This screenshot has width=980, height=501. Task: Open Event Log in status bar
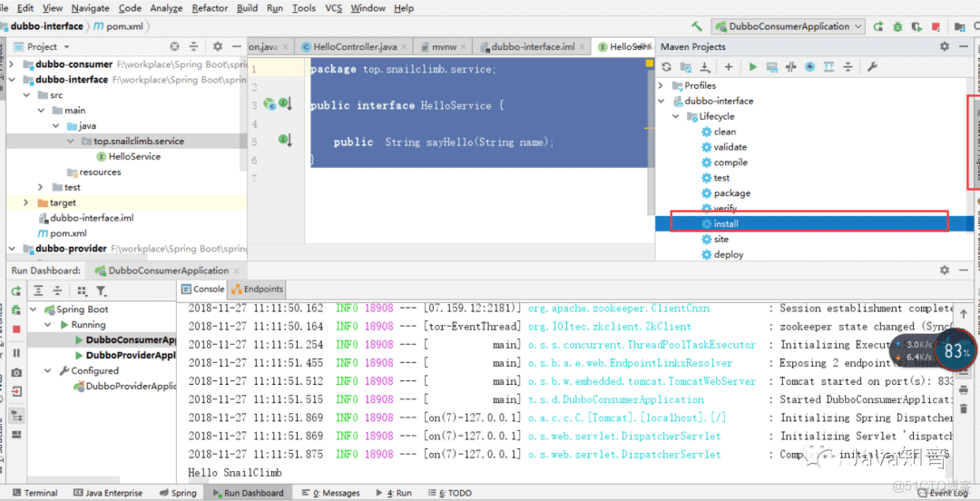click(x=943, y=493)
